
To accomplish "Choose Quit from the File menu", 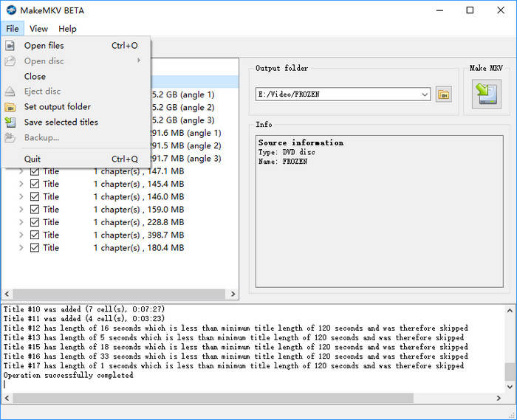I will coord(76,159).
